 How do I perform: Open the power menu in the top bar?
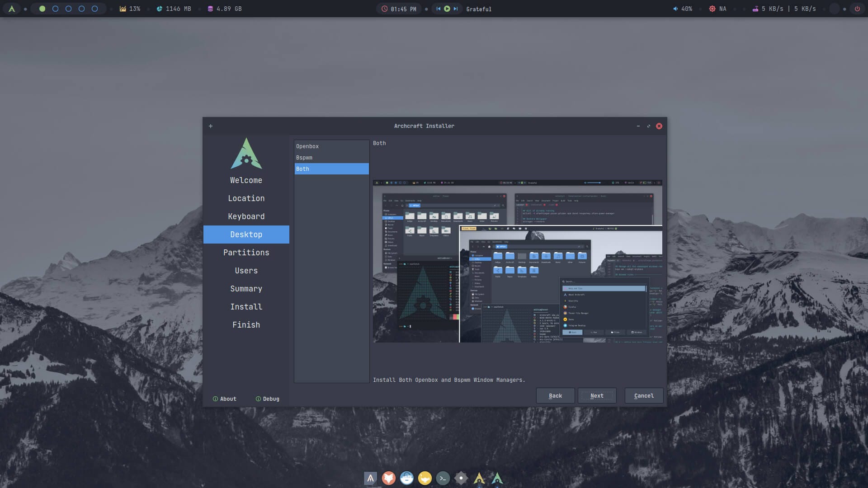(857, 8)
